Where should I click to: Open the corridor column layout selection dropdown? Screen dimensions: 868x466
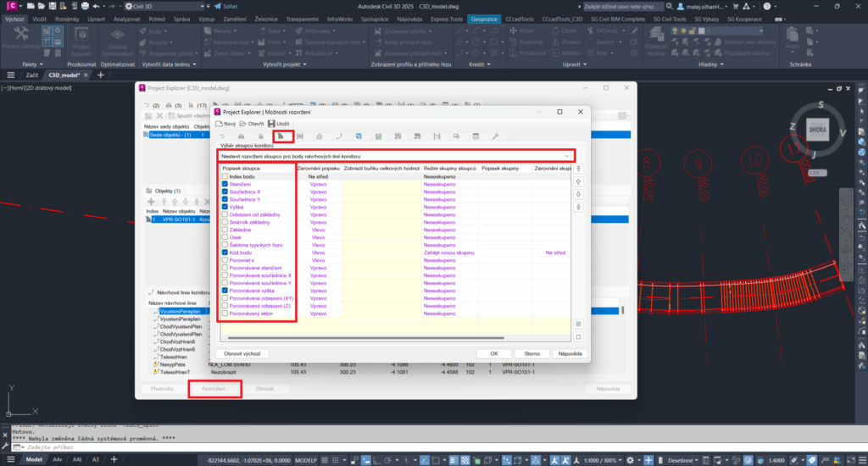pos(396,156)
